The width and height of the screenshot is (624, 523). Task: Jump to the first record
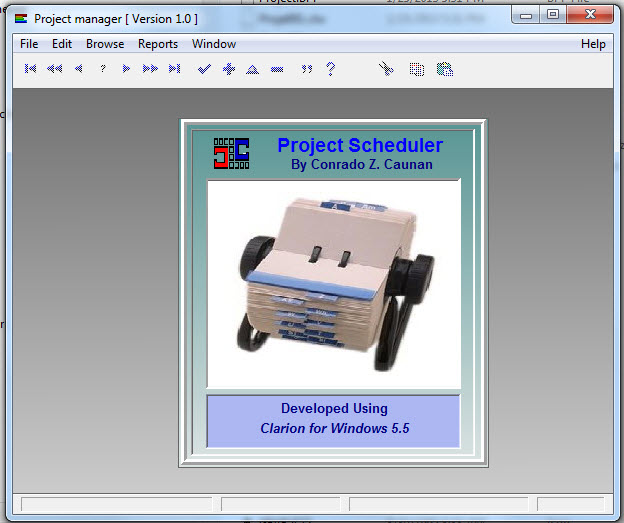point(31,69)
